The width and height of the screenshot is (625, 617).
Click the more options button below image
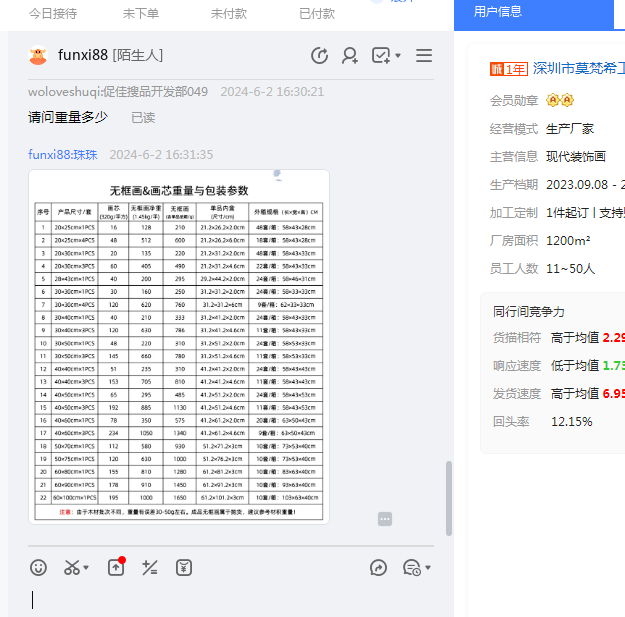pyautogui.click(x=385, y=519)
